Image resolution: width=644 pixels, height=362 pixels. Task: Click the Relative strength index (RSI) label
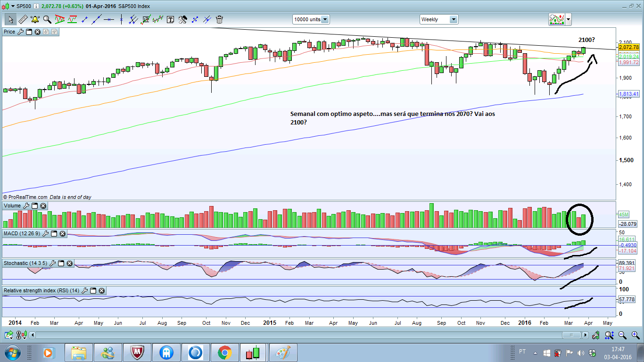coord(41,291)
